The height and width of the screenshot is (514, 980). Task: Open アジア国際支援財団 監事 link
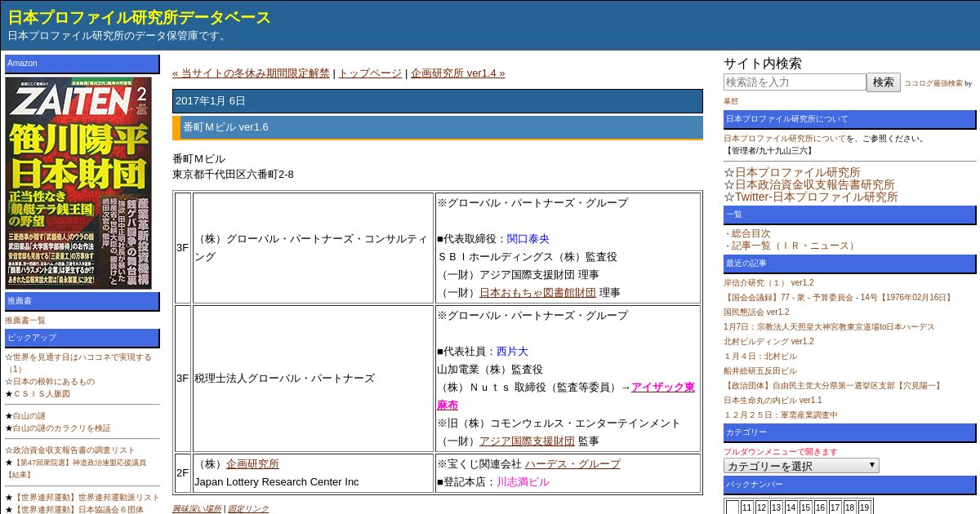(527, 441)
